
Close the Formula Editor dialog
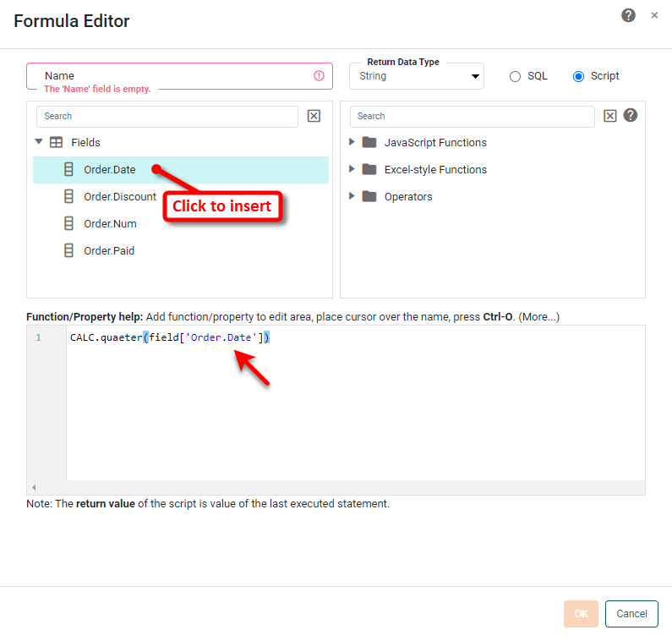coord(654,15)
